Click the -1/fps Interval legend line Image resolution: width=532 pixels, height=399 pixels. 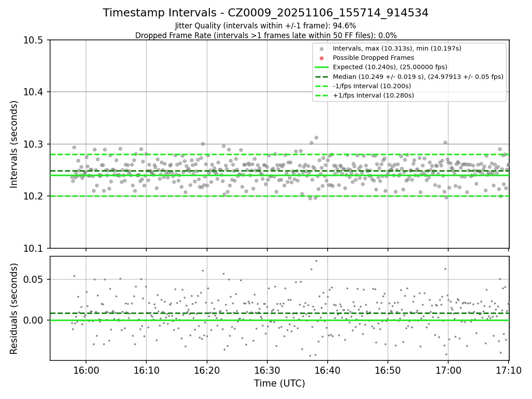[322, 86]
